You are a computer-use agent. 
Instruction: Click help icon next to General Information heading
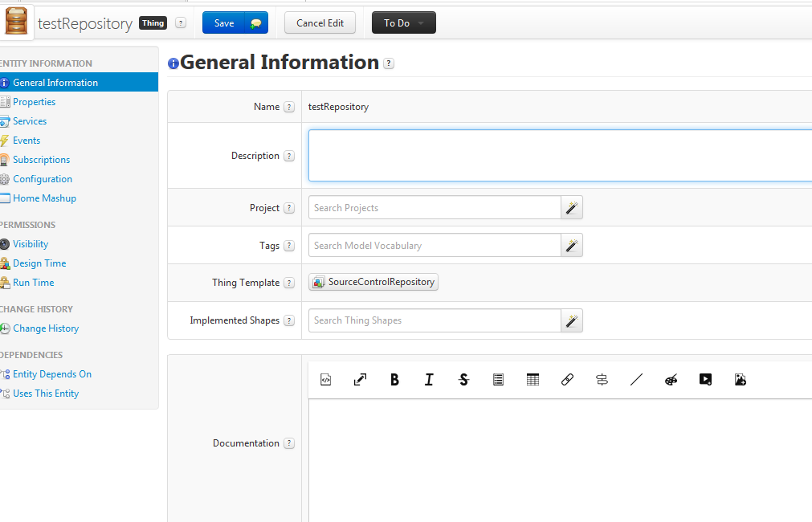(389, 63)
